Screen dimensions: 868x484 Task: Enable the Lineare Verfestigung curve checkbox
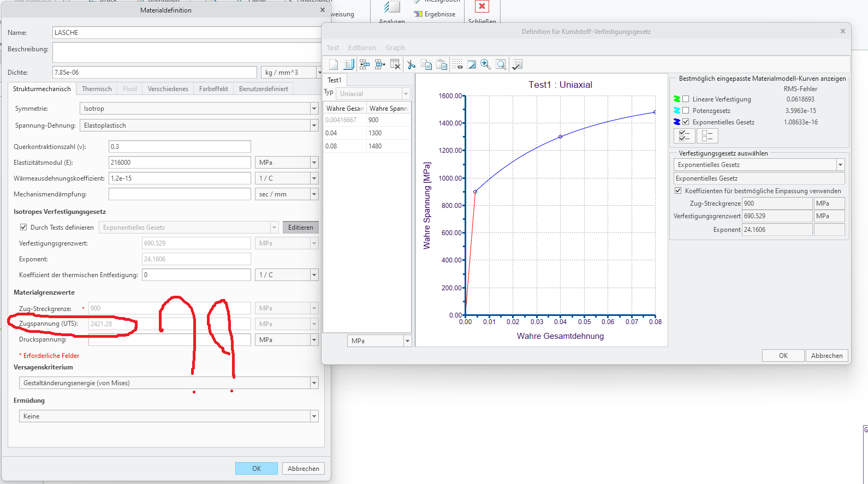click(686, 99)
